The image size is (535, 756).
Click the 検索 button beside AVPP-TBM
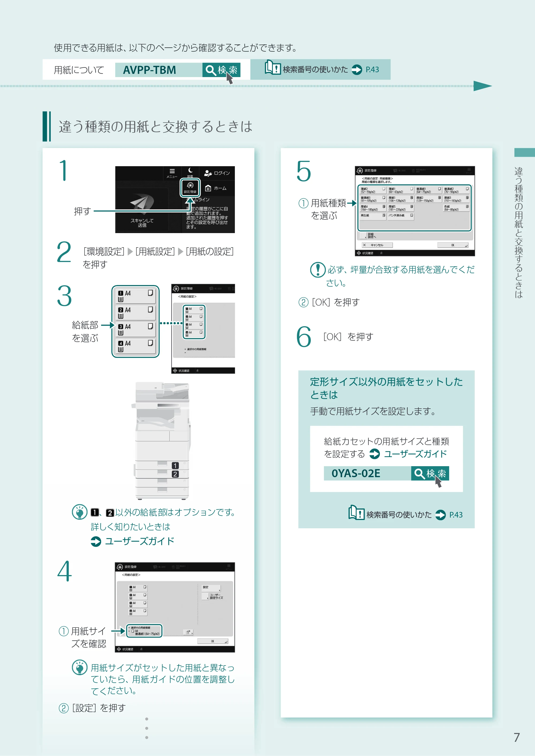point(221,70)
